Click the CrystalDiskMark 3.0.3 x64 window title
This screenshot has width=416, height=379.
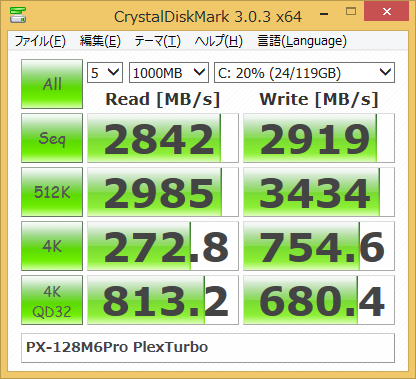pyautogui.click(x=208, y=17)
